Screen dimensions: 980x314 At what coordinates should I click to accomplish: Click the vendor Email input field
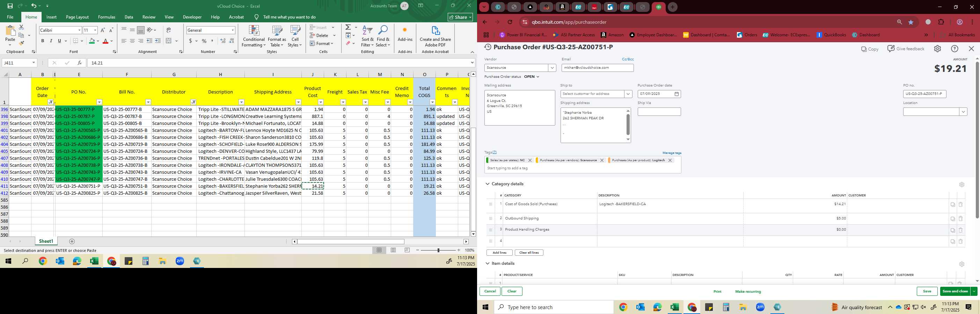coord(597,68)
